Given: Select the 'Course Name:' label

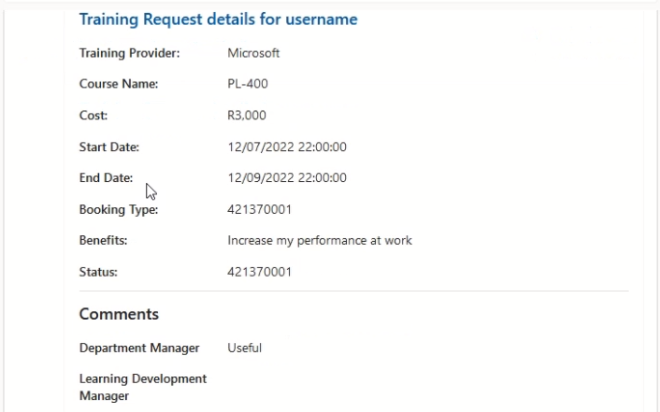Looking at the screenshot, I should point(119,84).
